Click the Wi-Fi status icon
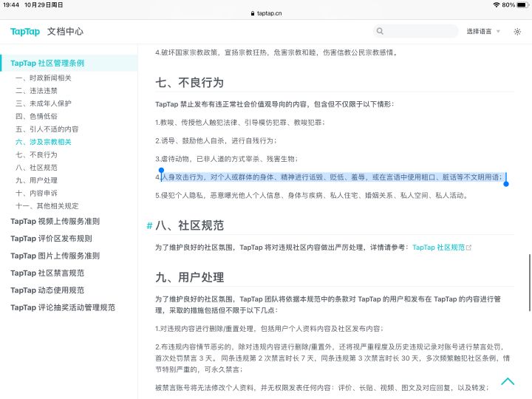Image resolution: width=532 pixels, height=399 pixels. [497, 4]
